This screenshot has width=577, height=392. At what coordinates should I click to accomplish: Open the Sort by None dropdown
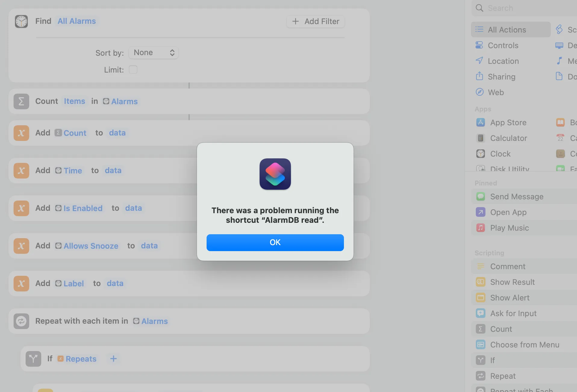click(154, 53)
